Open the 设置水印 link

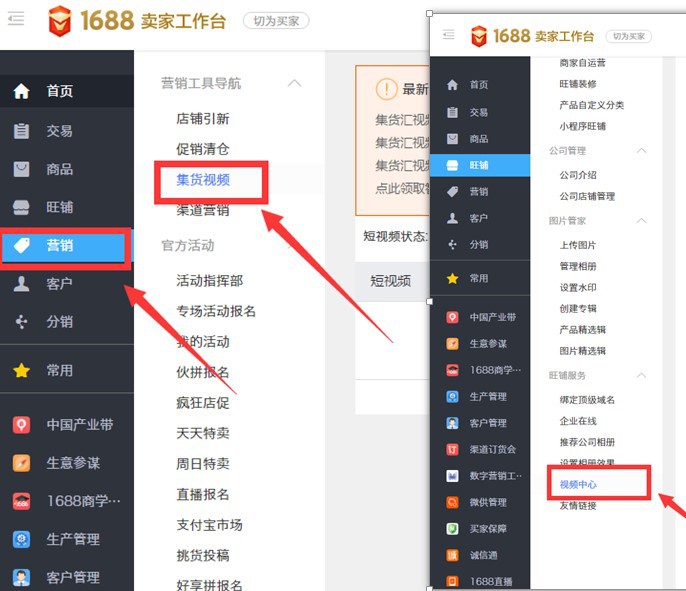tap(578, 287)
